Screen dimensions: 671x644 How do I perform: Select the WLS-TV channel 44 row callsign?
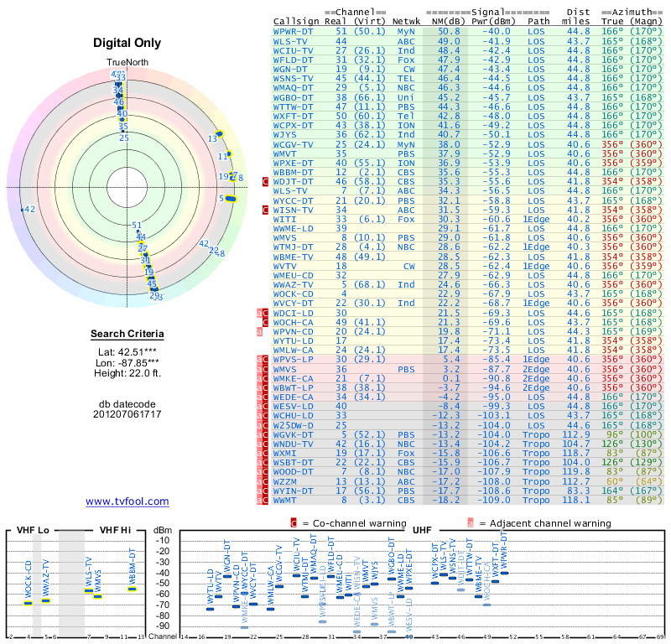tap(290, 41)
